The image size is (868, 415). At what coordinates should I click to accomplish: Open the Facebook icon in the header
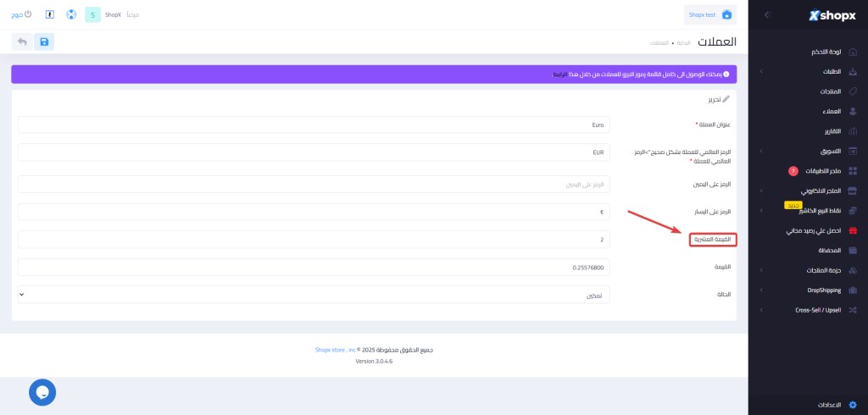[50, 14]
